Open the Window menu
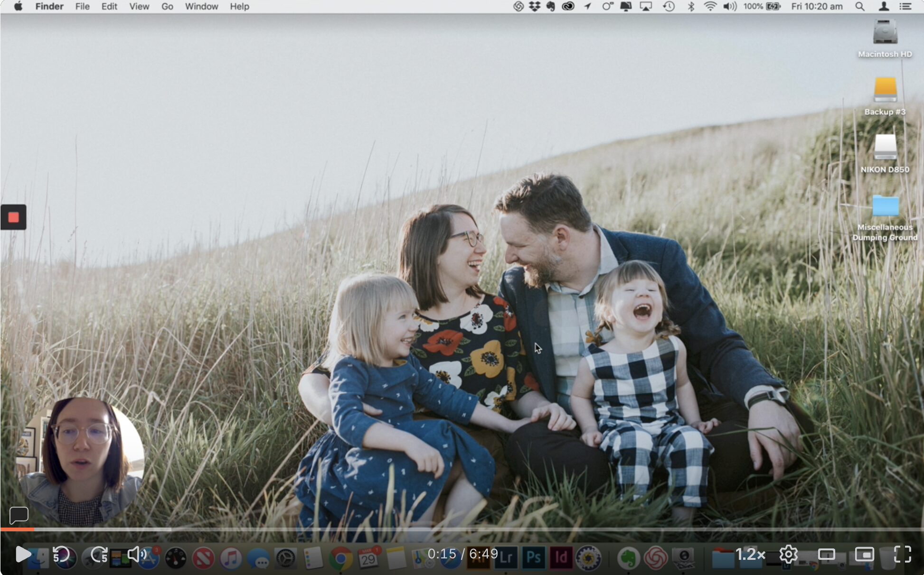This screenshot has height=575, width=924. coord(201,7)
